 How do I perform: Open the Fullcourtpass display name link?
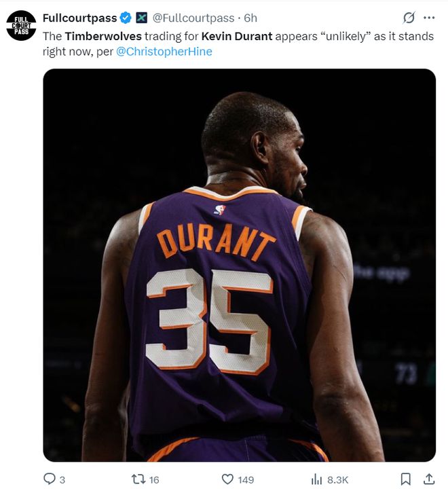coord(79,18)
